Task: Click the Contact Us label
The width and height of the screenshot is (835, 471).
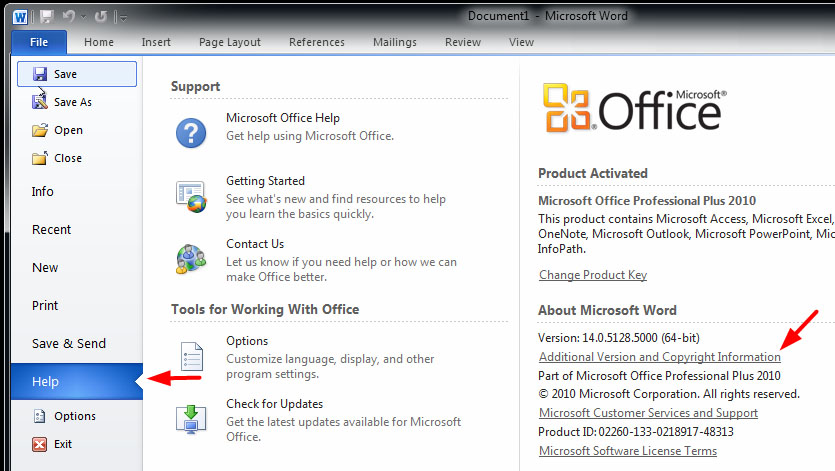Action: (255, 243)
